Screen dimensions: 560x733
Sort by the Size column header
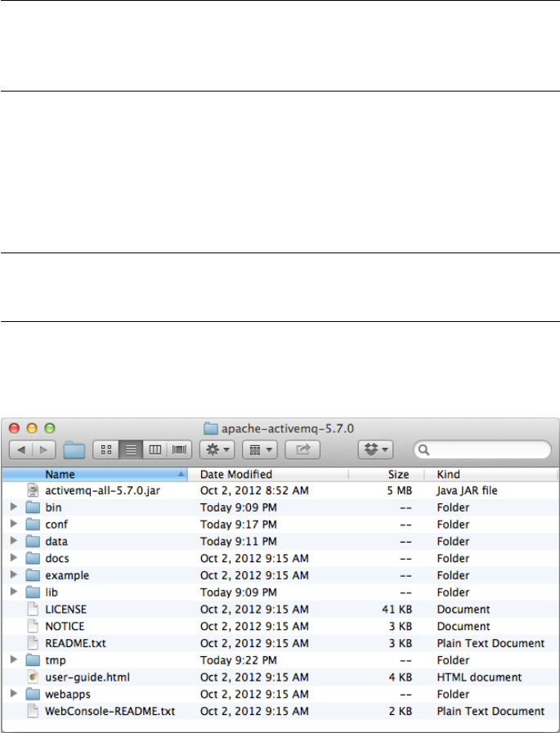pyautogui.click(x=387, y=475)
